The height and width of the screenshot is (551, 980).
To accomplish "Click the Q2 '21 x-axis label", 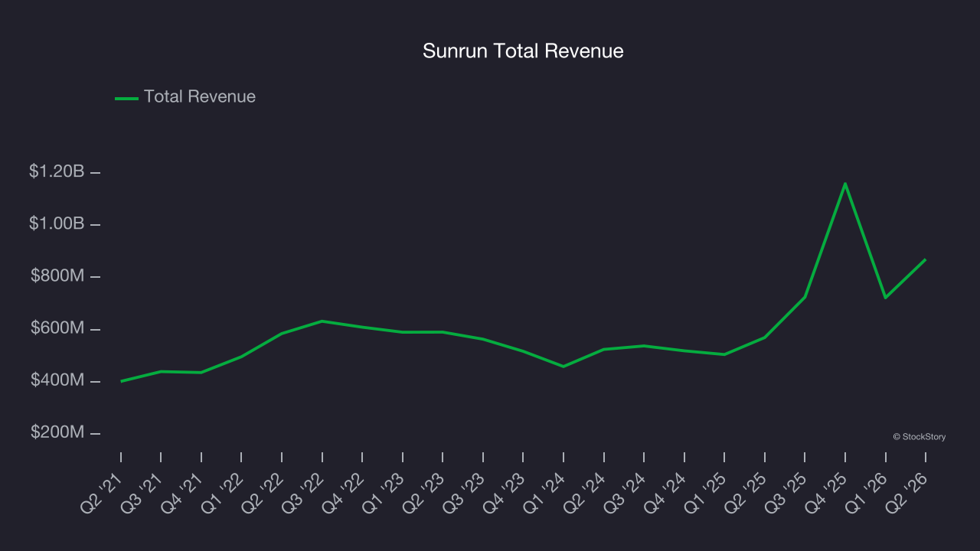I will point(102,491).
